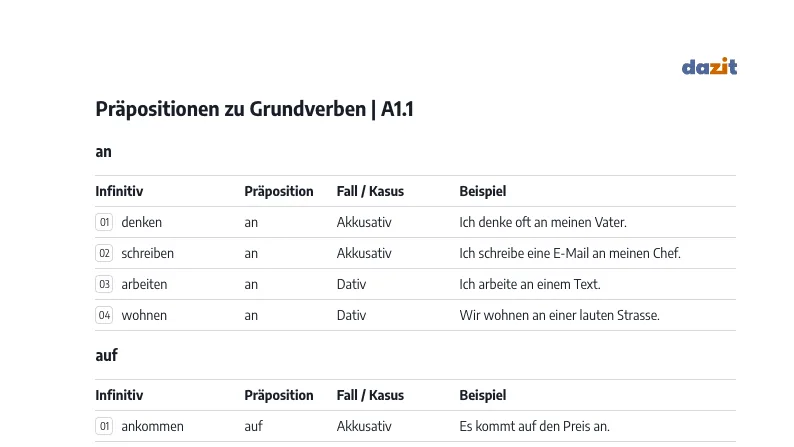
Task: Click the Infinitiv column header in an table
Action: 119,191
